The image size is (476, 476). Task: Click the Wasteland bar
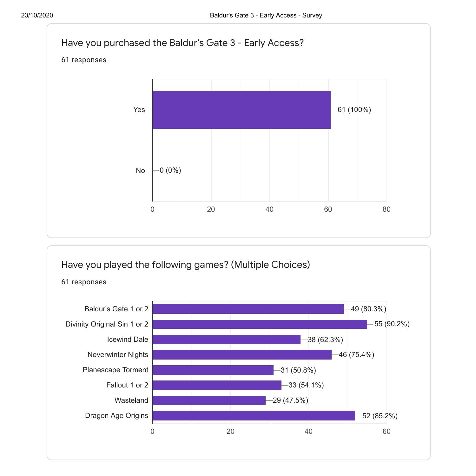(x=209, y=400)
